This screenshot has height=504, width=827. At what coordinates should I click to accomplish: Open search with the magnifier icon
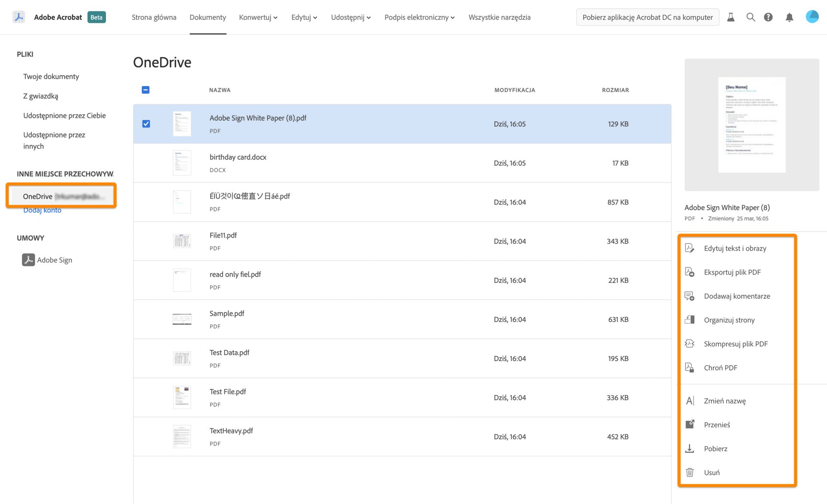pos(750,17)
